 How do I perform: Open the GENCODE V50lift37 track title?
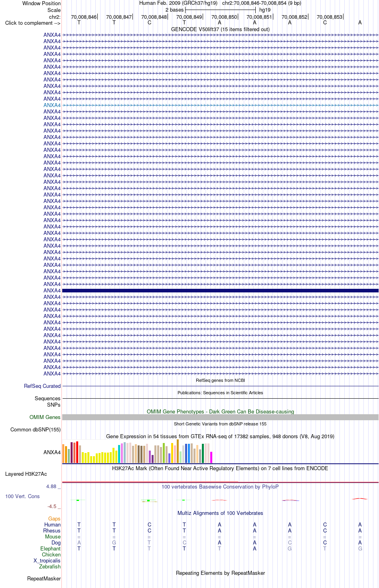click(x=220, y=29)
